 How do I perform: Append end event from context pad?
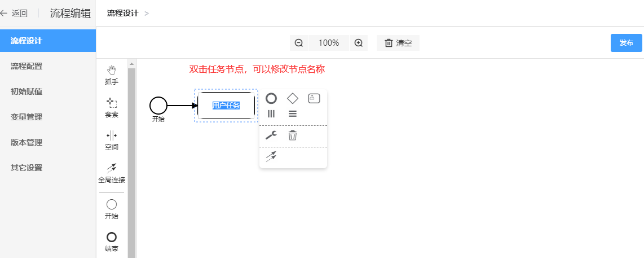(x=271, y=98)
